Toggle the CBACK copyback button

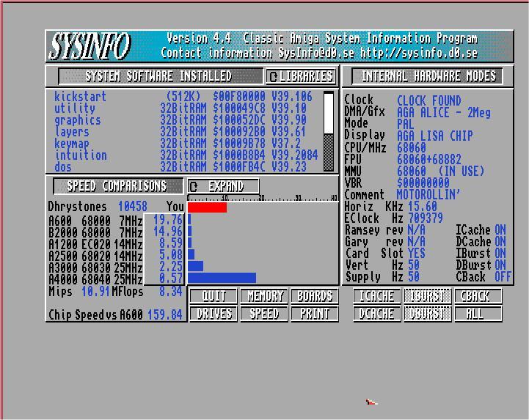point(478,296)
